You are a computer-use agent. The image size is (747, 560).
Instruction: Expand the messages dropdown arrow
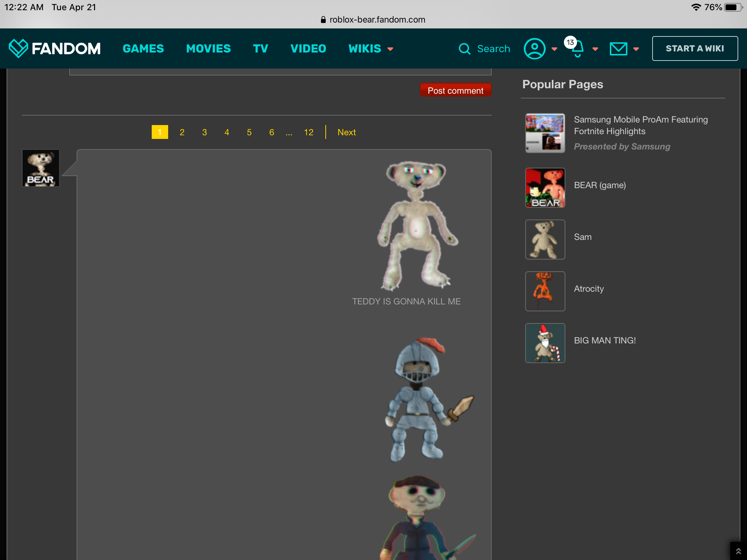tap(636, 49)
